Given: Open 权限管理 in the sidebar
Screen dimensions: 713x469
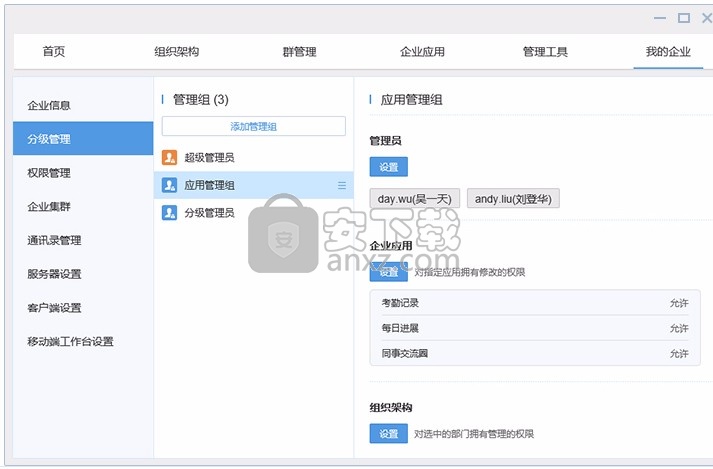Looking at the screenshot, I should (x=83, y=173).
